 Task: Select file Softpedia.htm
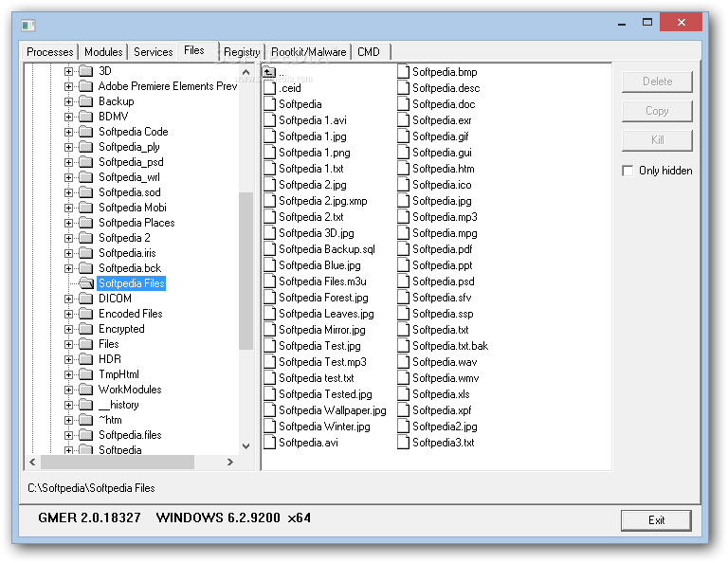(444, 169)
